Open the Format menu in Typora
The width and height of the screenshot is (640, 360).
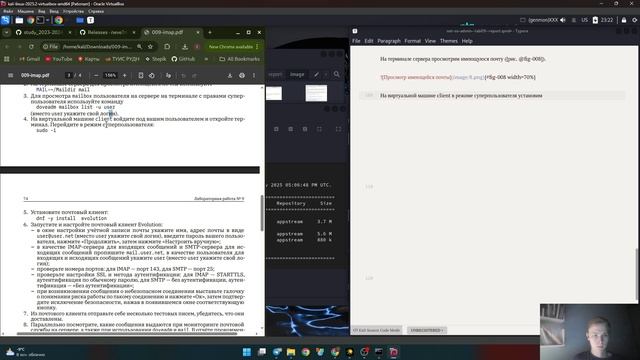(412, 41)
